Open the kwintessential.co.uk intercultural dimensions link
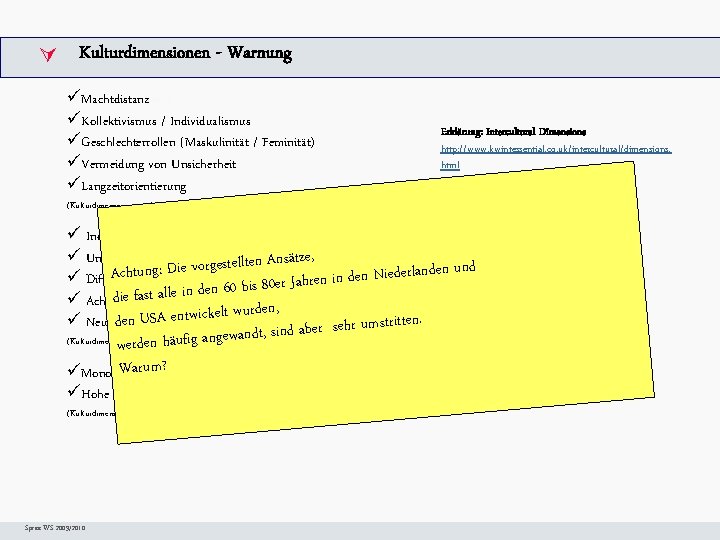 (x=556, y=156)
